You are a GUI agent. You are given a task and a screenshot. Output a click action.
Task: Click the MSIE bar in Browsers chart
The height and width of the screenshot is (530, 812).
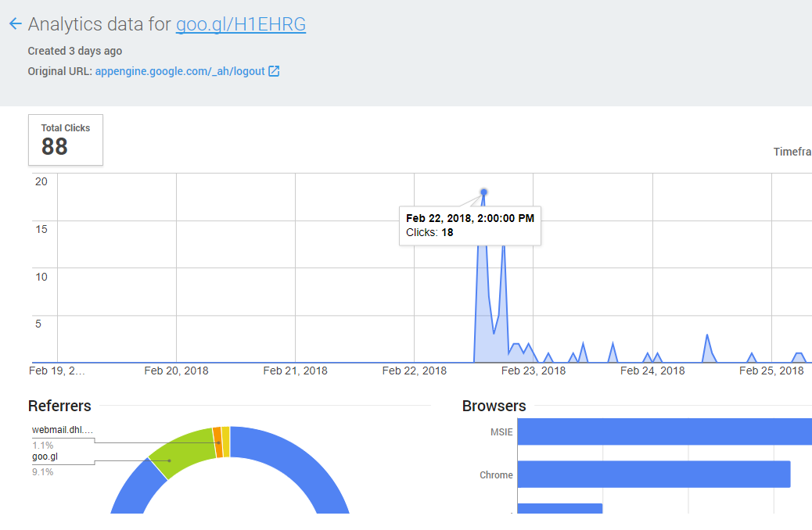664,432
